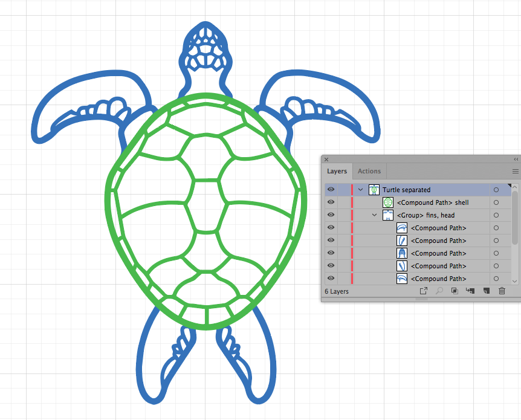Collapse the fins, head group
The width and height of the screenshot is (521, 420).
coord(375,215)
